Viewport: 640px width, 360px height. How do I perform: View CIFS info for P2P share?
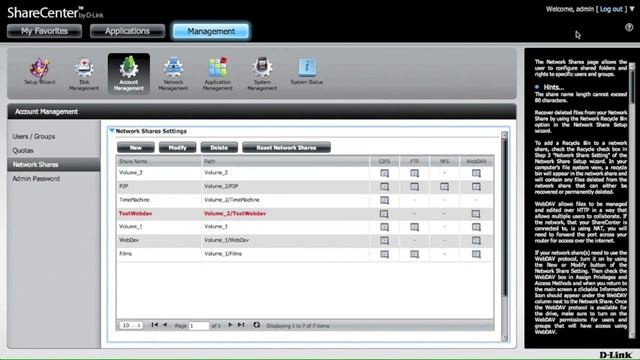pyautogui.click(x=384, y=187)
